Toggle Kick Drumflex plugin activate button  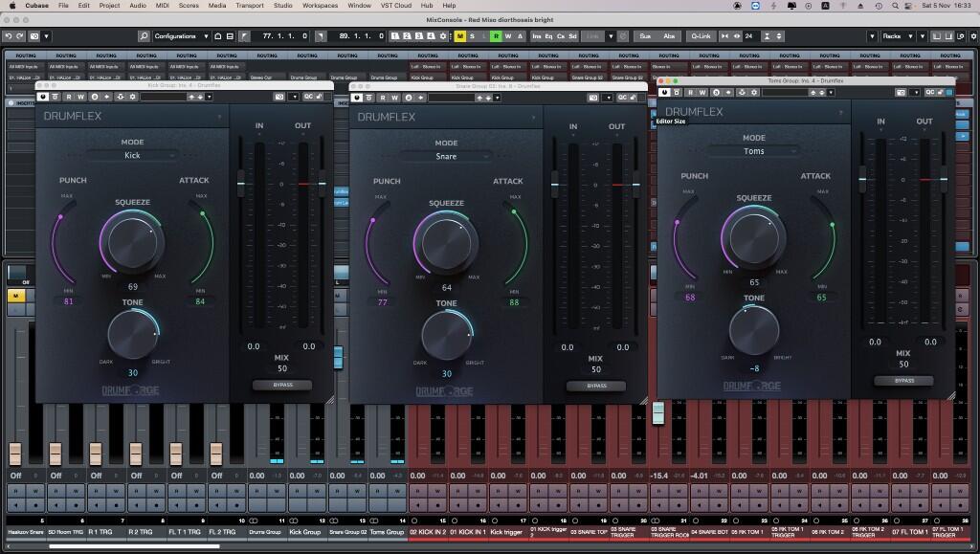(x=42, y=97)
